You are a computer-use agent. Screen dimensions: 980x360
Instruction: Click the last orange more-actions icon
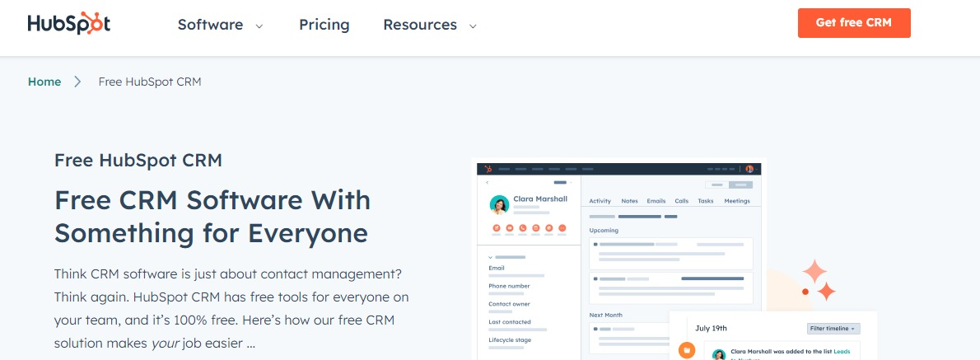(562, 227)
